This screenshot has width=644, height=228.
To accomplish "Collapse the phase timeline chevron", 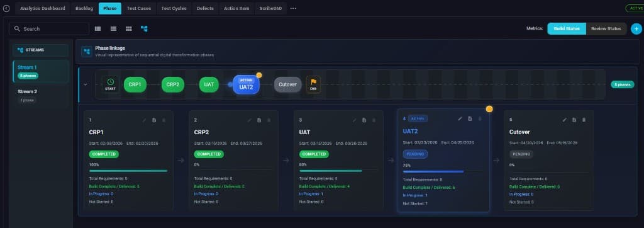I will click(86, 84).
